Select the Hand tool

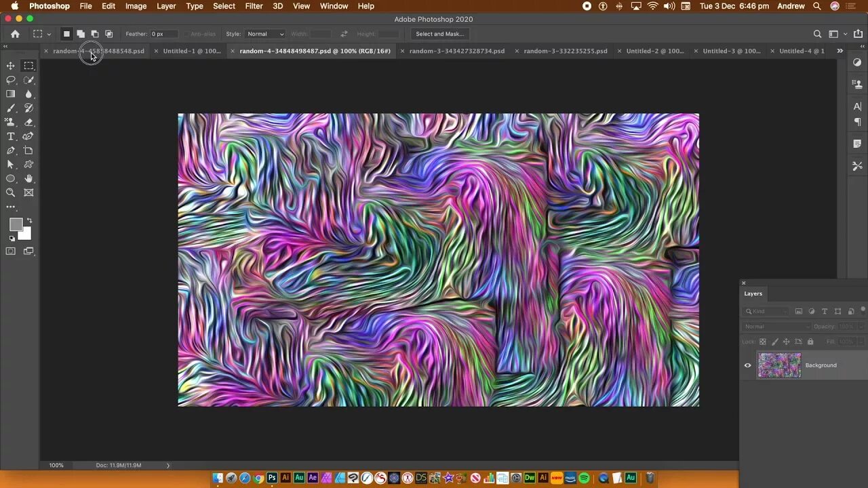coord(28,178)
